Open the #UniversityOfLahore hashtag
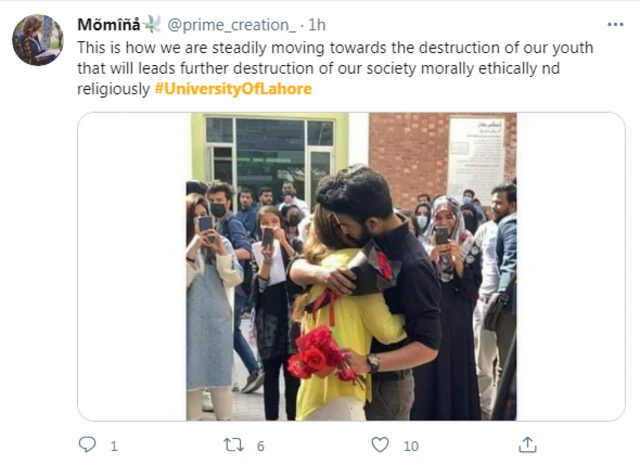 point(234,89)
